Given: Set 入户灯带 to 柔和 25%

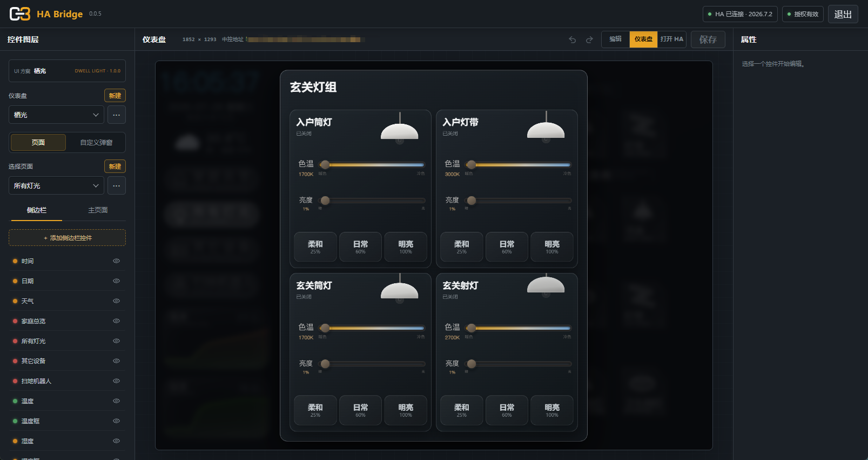Looking at the screenshot, I should (462, 247).
